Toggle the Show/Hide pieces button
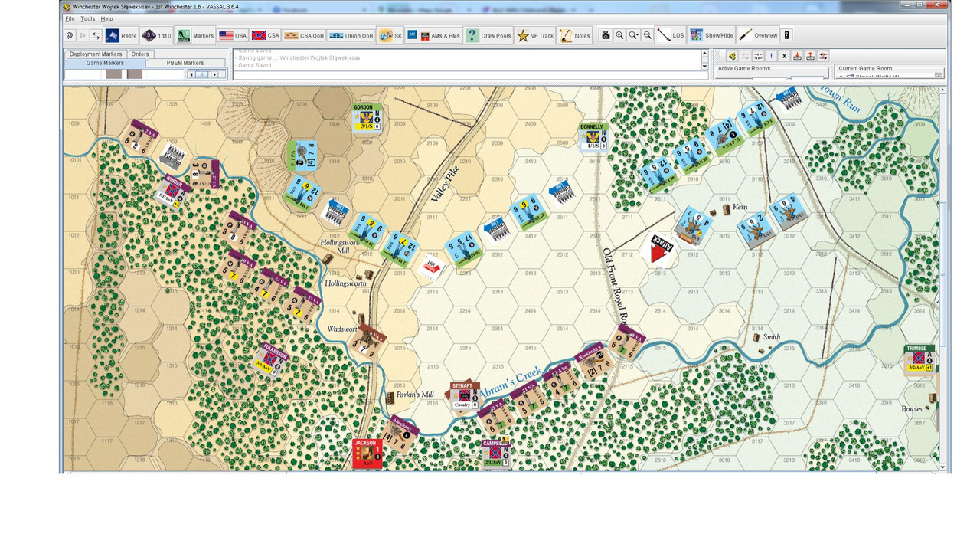Screen dimensions: 980x534 click(711, 35)
